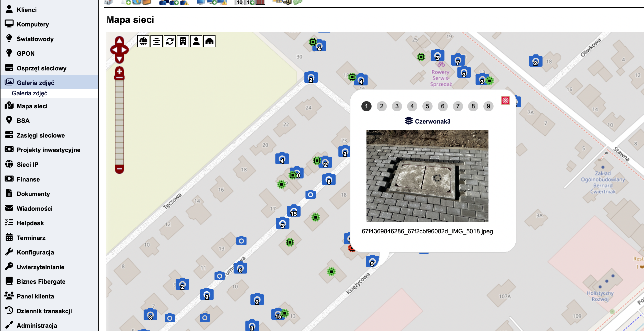Open Dokumenty in the sidebar
This screenshot has width=644, height=331.
point(49,194)
